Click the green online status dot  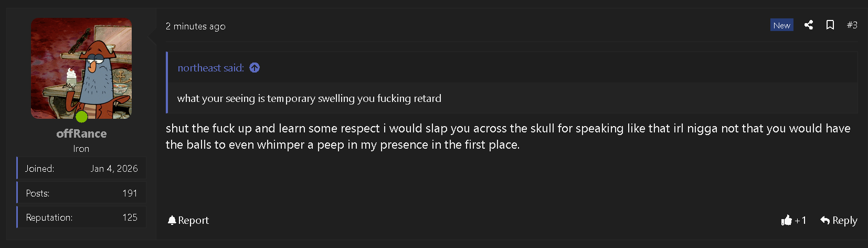point(81,116)
